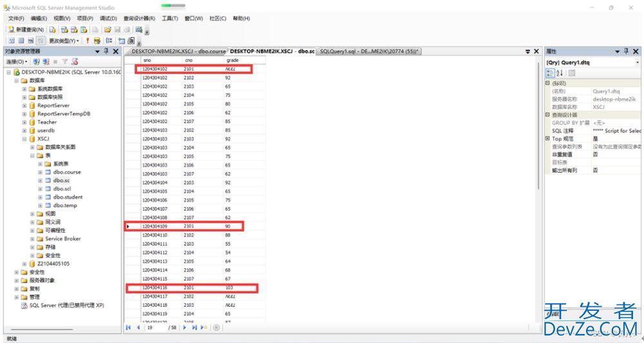
Task: Expand the Top 规范 property
Action: (x=547, y=139)
